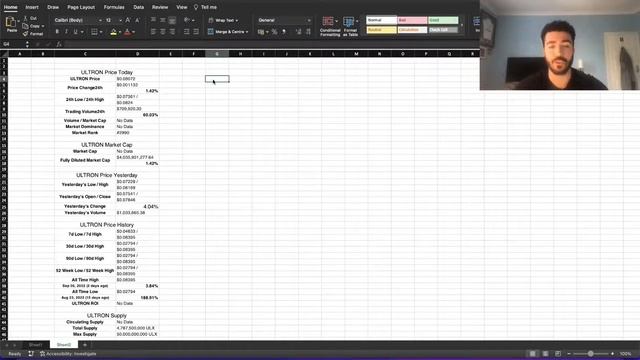Apply red font color
640x360 pixels.
pos(127,32)
